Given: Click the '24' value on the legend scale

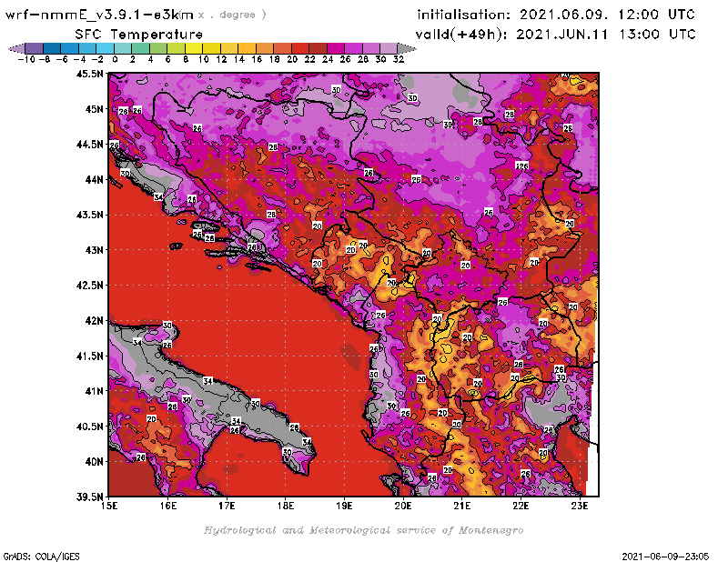Looking at the screenshot, I should pyautogui.click(x=328, y=59).
